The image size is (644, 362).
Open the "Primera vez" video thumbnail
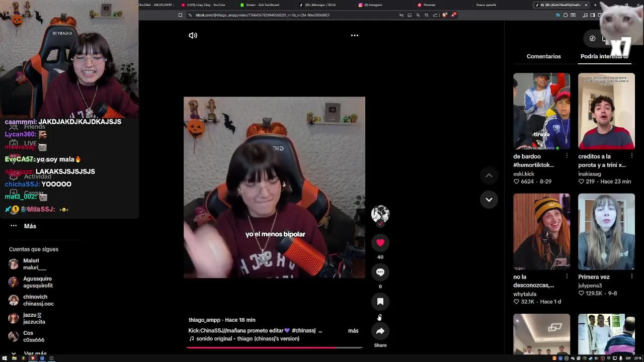(606, 232)
